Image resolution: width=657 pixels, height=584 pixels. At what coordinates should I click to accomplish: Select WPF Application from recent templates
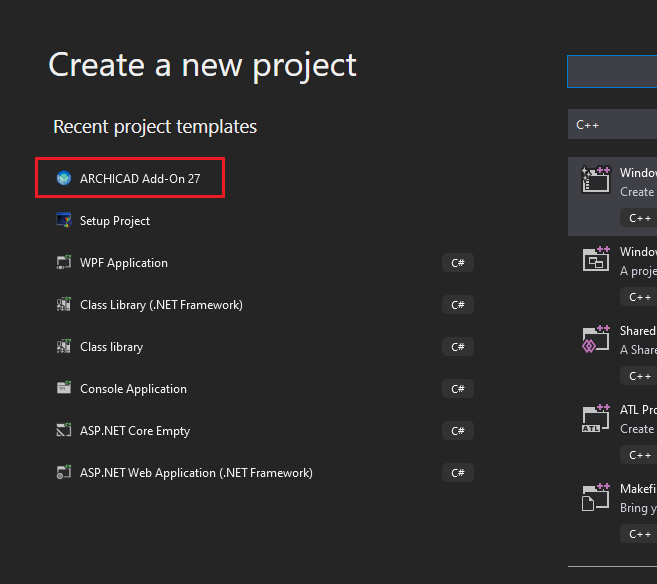click(x=124, y=263)
